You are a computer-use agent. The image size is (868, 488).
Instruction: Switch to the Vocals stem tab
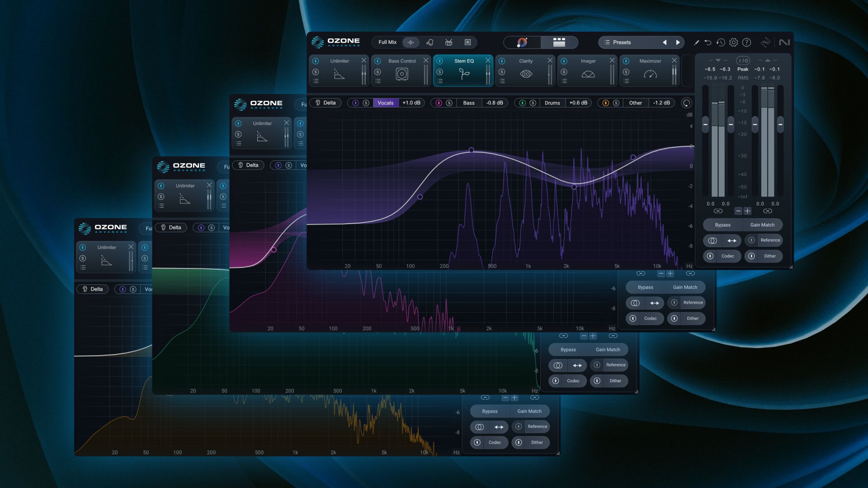pos(386,103)
